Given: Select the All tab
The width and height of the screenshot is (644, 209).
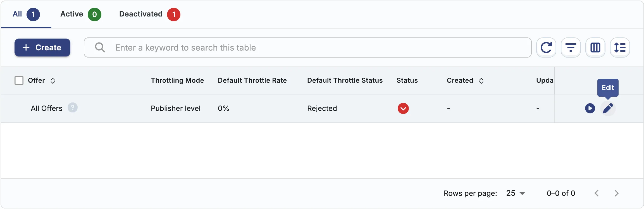Looking at the screenshot, I should tap(26, 14).
